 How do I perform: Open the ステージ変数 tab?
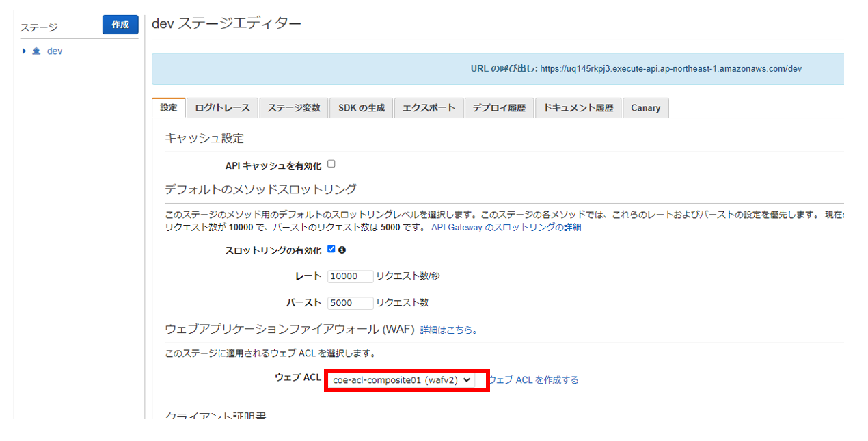point(293,108)
